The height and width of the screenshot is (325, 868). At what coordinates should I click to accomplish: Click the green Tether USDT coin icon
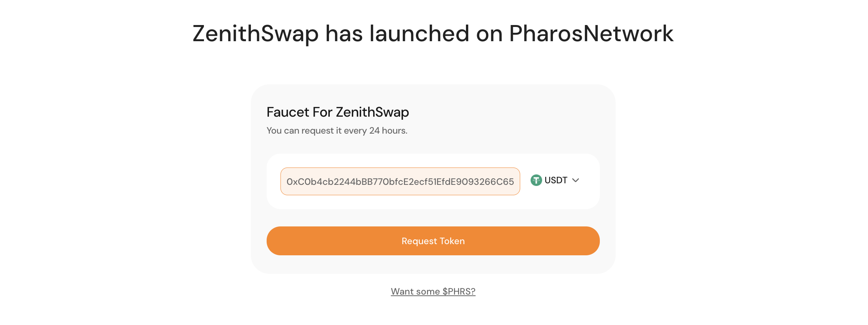coord(536,180)
